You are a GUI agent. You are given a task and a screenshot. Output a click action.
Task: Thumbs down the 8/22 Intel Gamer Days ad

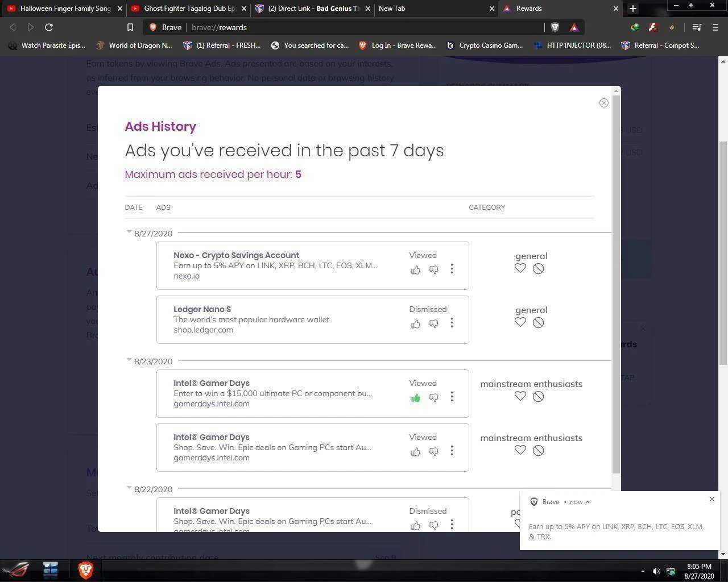coord(434,525)
